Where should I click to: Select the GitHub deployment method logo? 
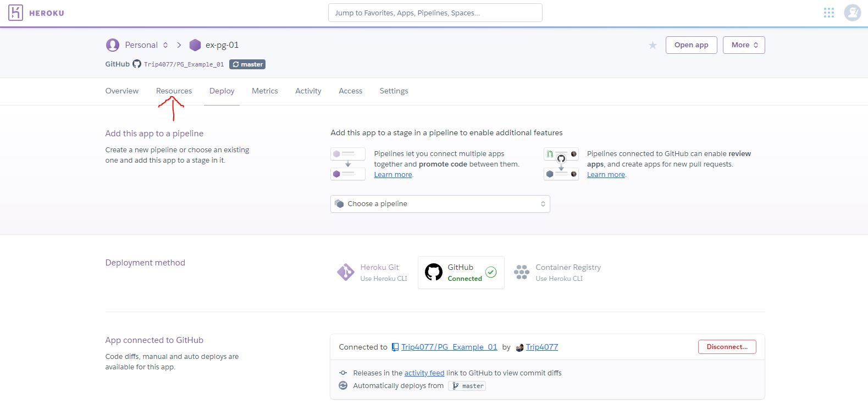(x=434, y=272)
